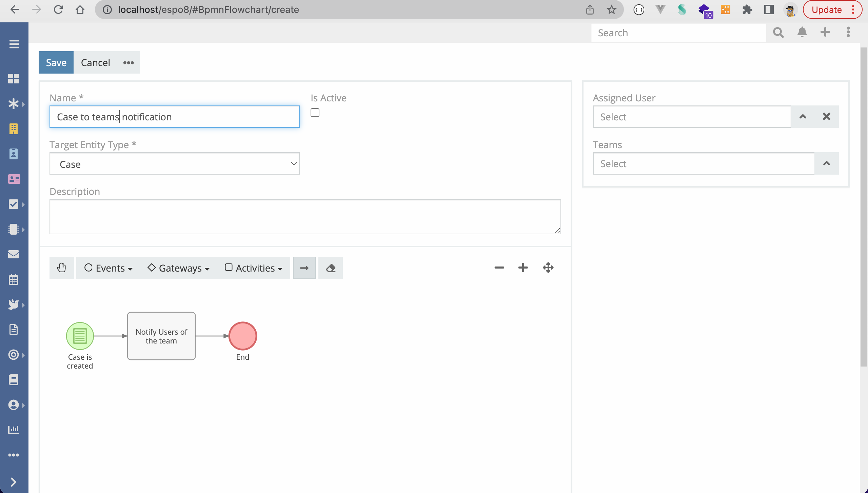868x493 pixels.
Task: Select the eraser tool
Action: click(331, 268)
